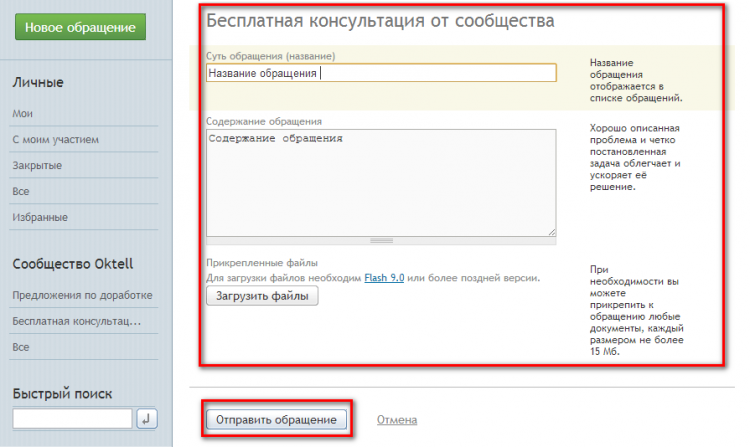The width and height of the screenshot is (750, 447).
Task: Select Бесплатная консультация in sidebar
Action: [76, 322]
